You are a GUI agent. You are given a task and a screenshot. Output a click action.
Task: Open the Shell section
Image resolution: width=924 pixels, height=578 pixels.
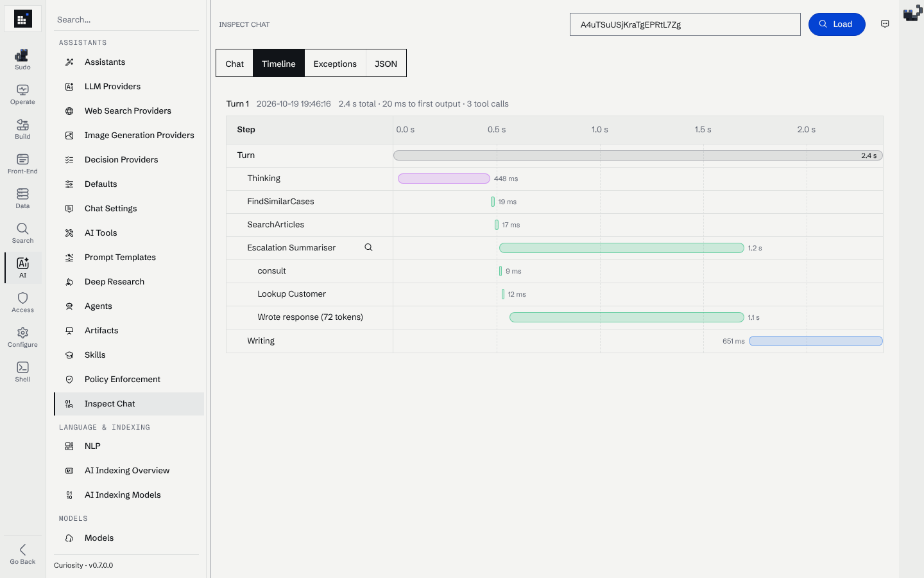tap(22, 371)
